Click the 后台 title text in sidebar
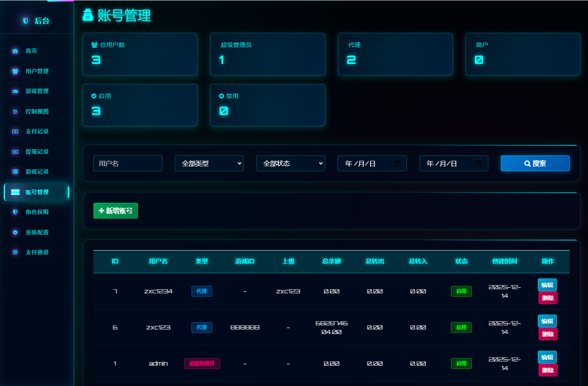The width and height of the screenshot is (588, 386). (x=42, y=21)
